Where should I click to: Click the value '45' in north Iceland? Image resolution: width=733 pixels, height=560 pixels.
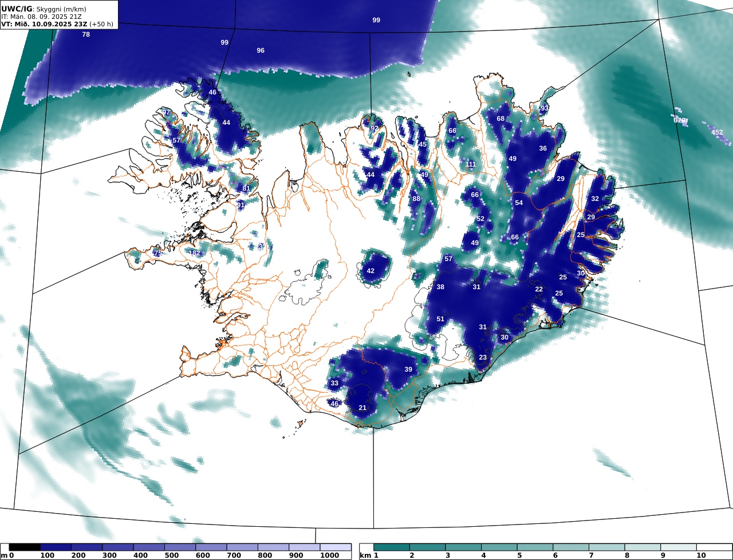[x=423, y=144]
